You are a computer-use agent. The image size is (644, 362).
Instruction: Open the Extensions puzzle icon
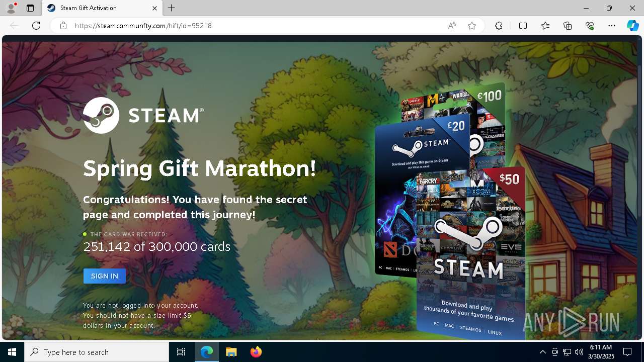499,26
